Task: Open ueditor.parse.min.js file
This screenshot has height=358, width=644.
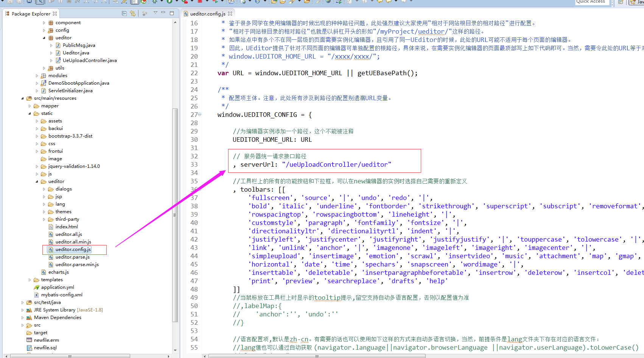Action: (77, 265)
